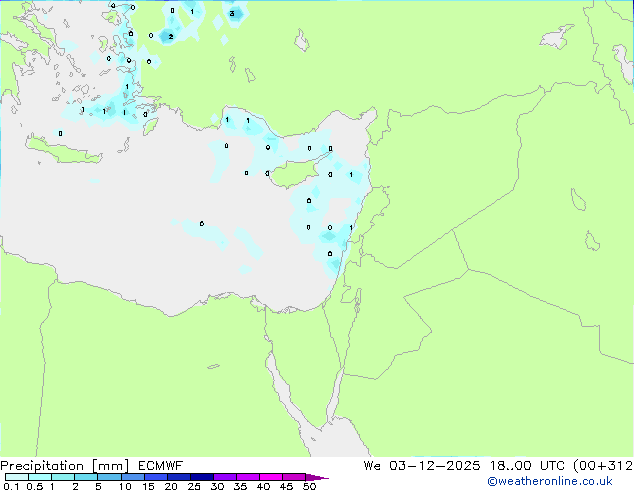This screenshot has width=634, height=490.
Task: Click the purple arrow end of legend
Action: pyautogui.click(x=317, y=477)
